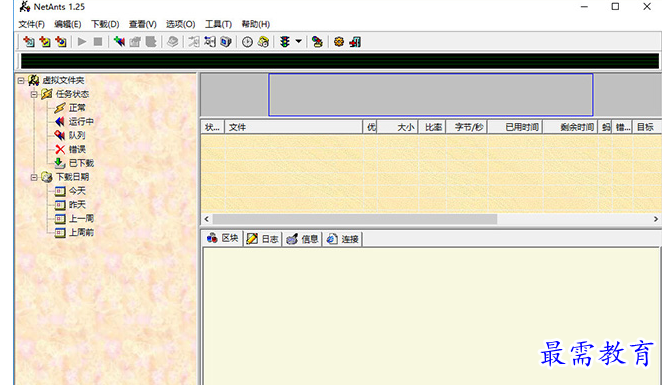This screenshot has width=662, height=385.
Task: Select the 任务状态 folder
Action: point(72,94)
